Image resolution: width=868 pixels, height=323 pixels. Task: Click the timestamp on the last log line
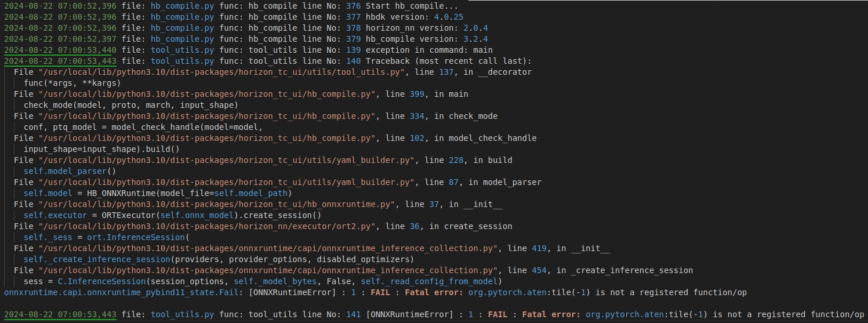(x=60, y=314)
